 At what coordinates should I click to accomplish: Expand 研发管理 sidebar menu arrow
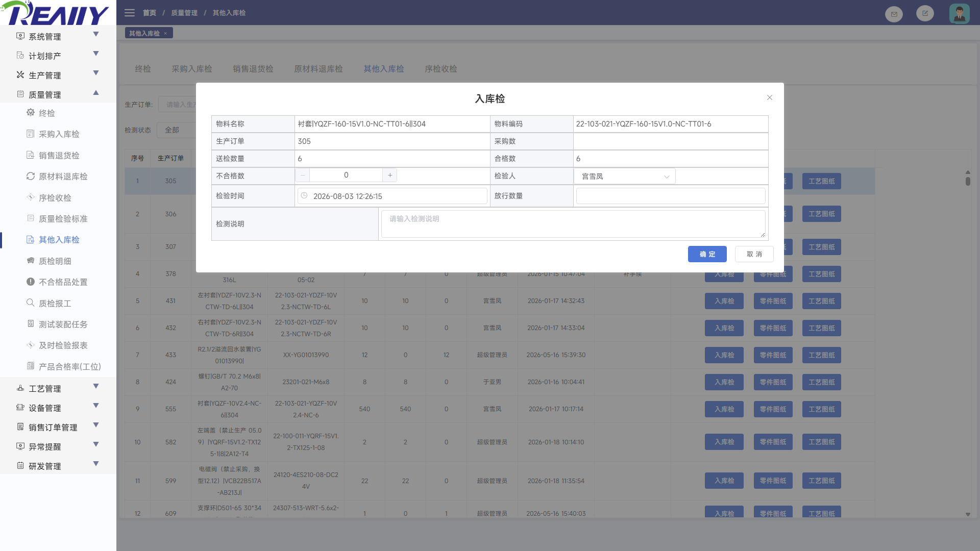pyautogui.click(x=96, y=464)
